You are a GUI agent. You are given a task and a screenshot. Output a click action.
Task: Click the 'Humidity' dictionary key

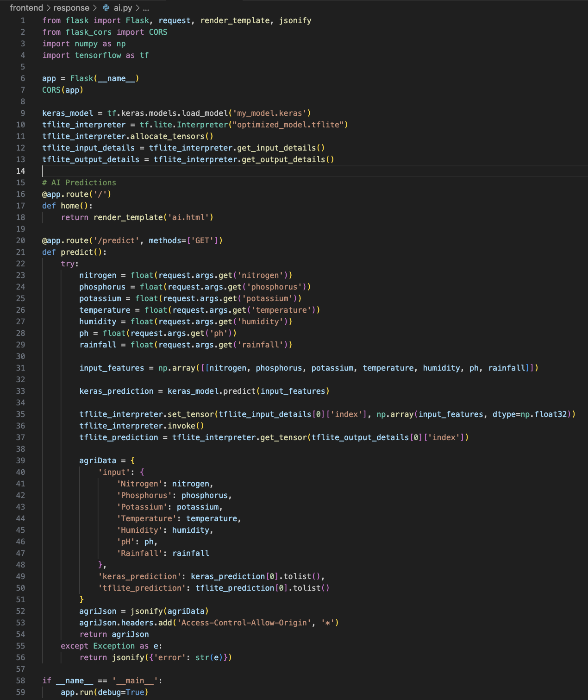tap(139, 530)
